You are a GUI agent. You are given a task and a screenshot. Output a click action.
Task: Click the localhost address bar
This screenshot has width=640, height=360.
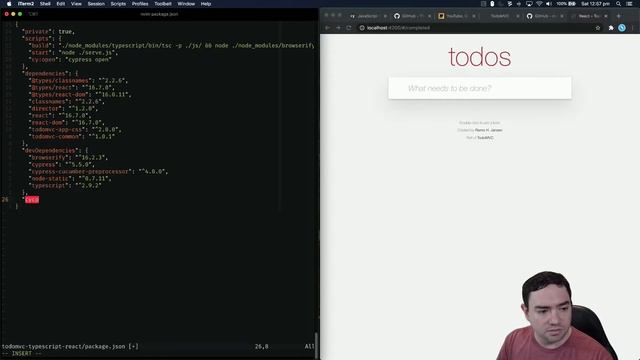point(480,28)
